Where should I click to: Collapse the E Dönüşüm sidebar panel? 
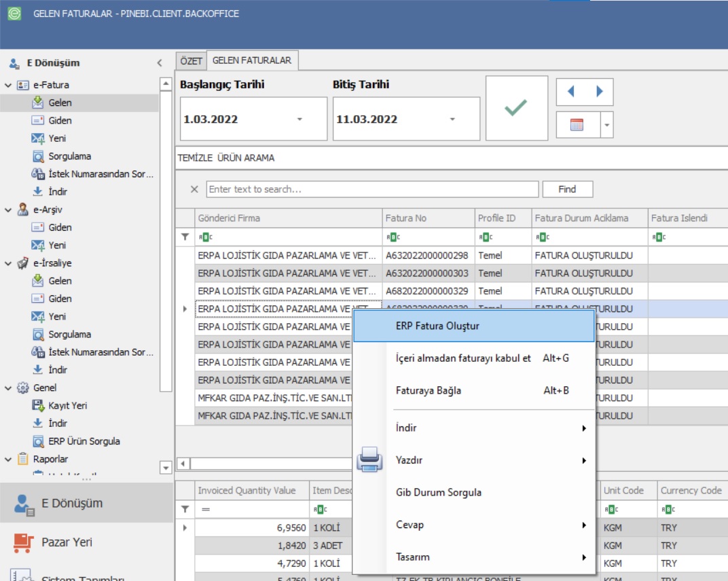point(160,63)
